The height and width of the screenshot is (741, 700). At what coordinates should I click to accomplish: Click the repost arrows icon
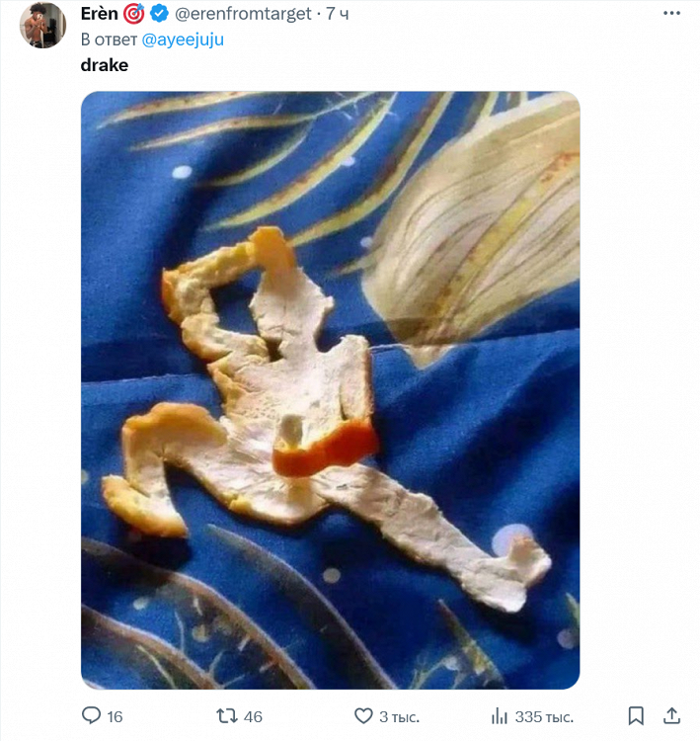pos(226,715)
